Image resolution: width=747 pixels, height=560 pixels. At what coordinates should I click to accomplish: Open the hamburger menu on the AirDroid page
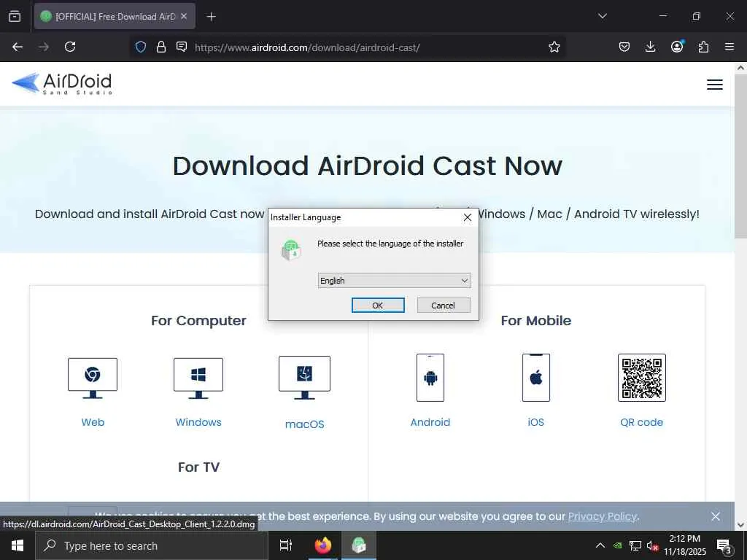715,85
